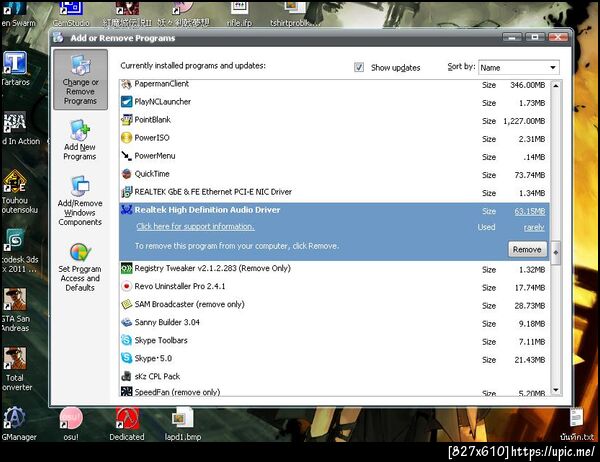Click Realtek High Definition Audio Driver title
Viewport: 600px width, 462px height.
coord(207,210)
